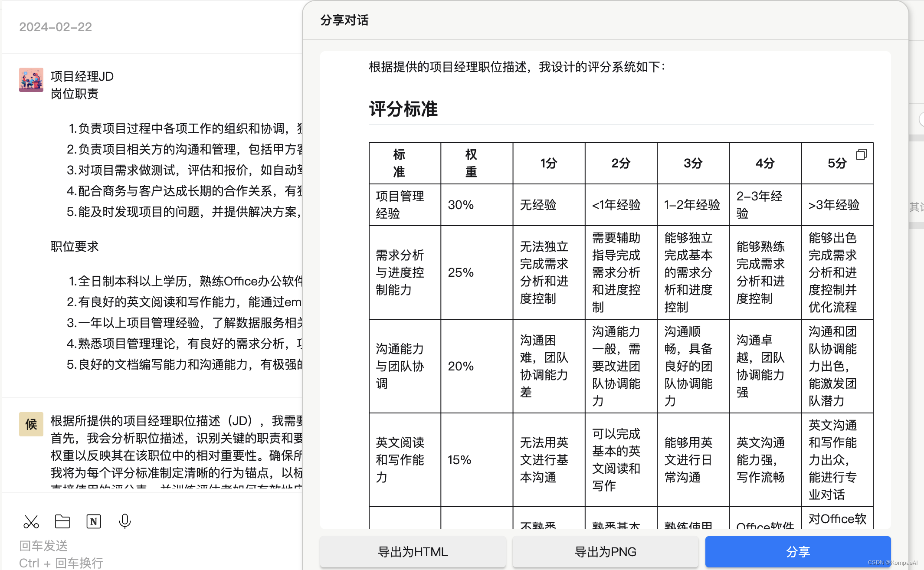Click the 分享对话 dialog title

point(344,20)
